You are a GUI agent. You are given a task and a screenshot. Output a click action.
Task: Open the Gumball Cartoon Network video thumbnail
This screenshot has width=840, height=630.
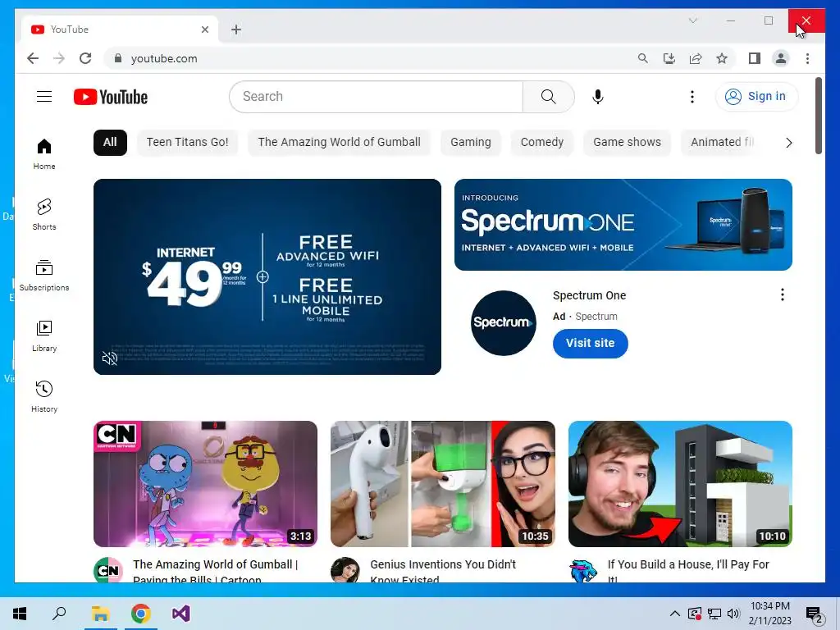[x=205, y=484]
